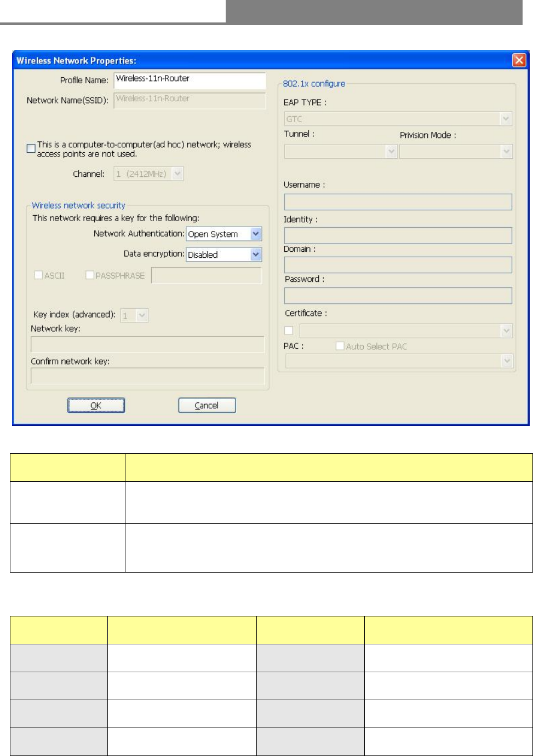
Task: Open the EAP TYPE dropdown
Action: 398,119
